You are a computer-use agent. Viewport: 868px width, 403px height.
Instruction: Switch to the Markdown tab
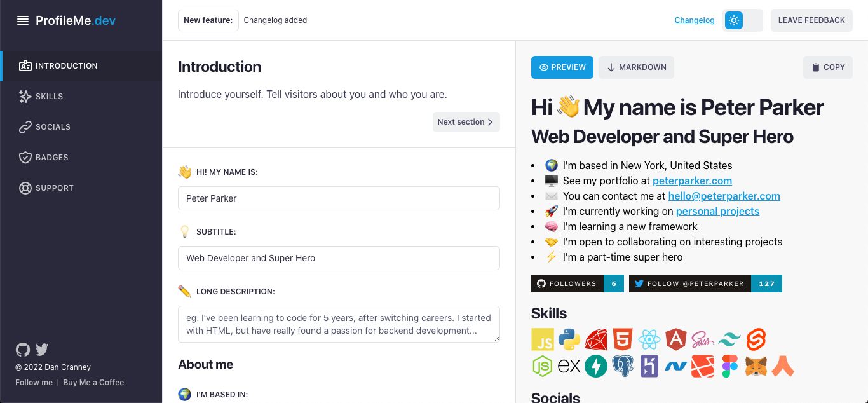point(636,67)
